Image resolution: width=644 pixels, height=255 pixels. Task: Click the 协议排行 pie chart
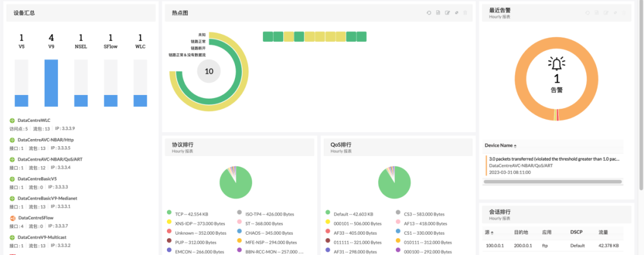[236, 182]
